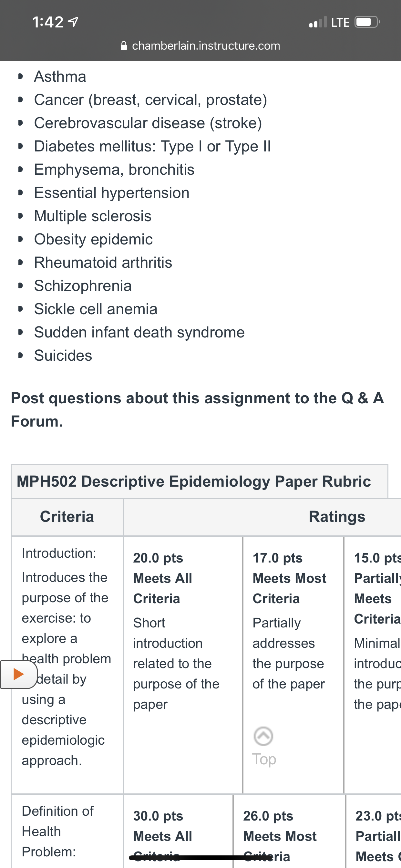Screen dimensions: 401x868
Task: Tap the lock icon beside the URL
Action: [124, 46]
